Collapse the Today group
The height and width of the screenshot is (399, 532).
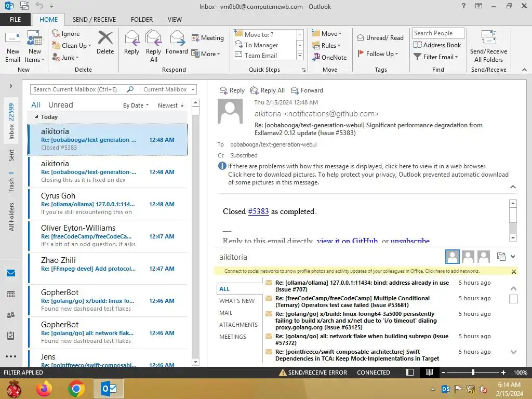click(x=37, y=117)
